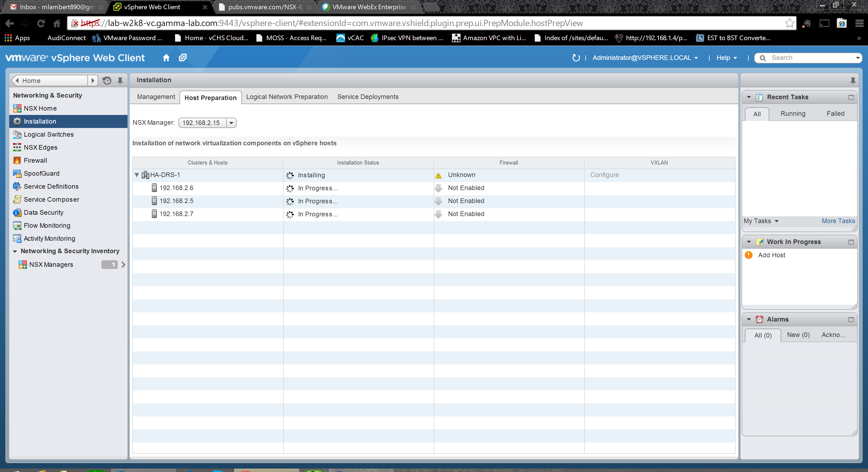The width and height of the screenshot is (868, 472).
Task: Click the refresh icon beside Administrator
Action: (576, 57)
